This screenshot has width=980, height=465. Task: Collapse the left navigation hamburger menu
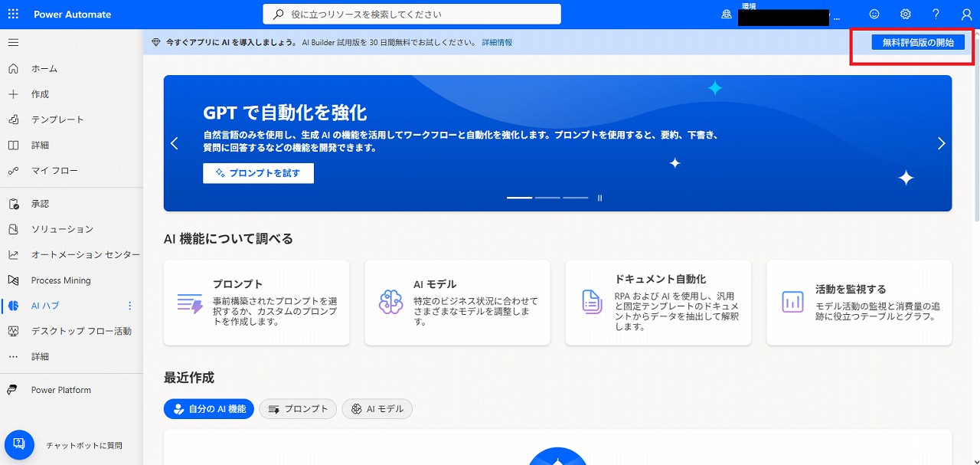click(x=13, y=42)
